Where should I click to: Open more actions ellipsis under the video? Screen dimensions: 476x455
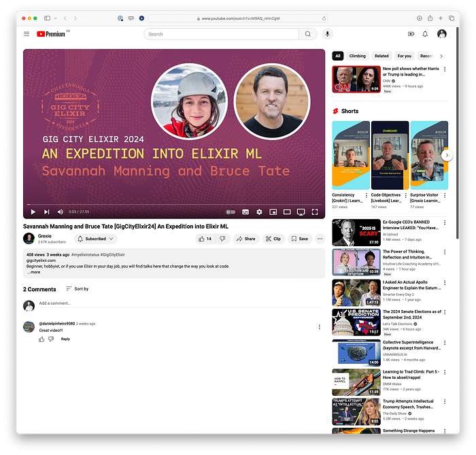pyautogui.click(x=320, y=239)
